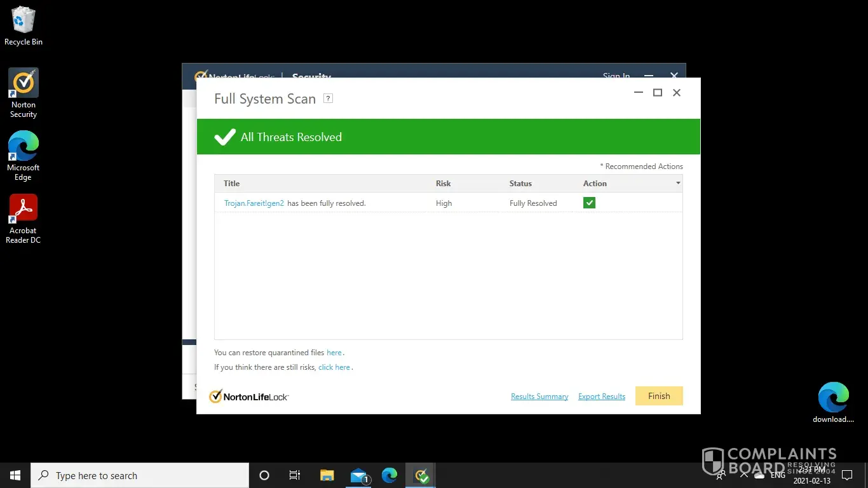Open the Results Summary link
Screen dimensions: 868x488
539,396
